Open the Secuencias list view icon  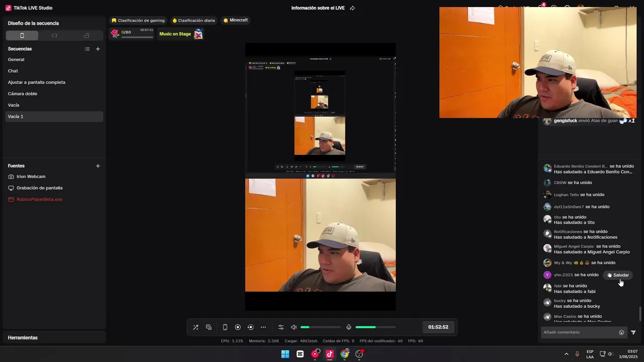(87, 49)
